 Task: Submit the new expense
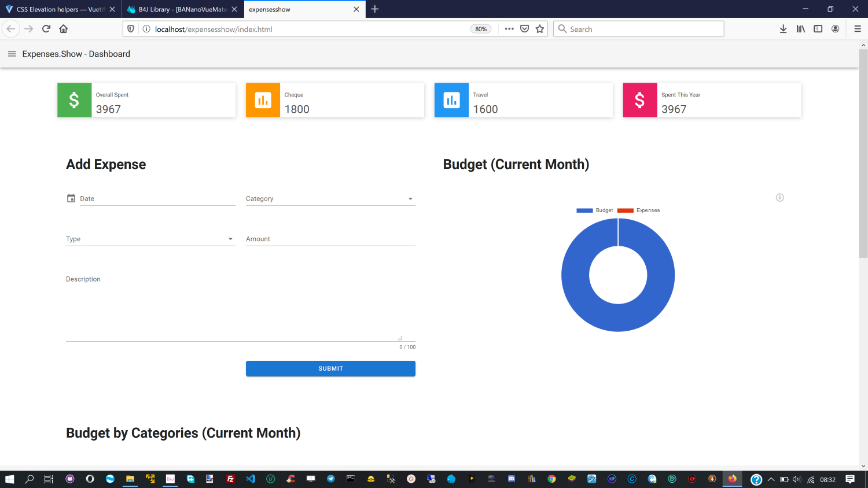pyautogui.click(x=330, y=368)
